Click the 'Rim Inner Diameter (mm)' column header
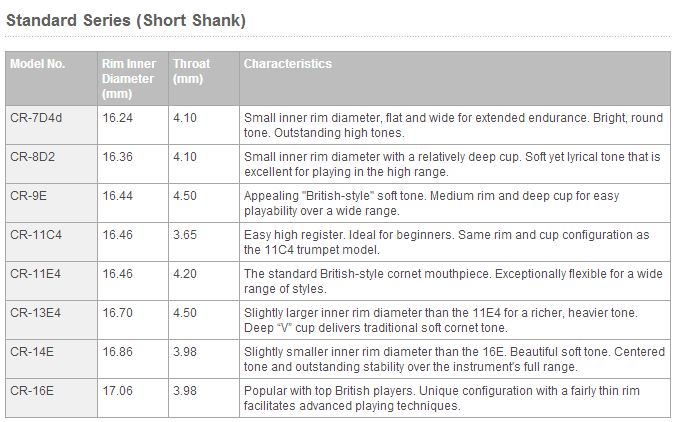The width and height of the screenshot is (675, 422). point(129,78)
